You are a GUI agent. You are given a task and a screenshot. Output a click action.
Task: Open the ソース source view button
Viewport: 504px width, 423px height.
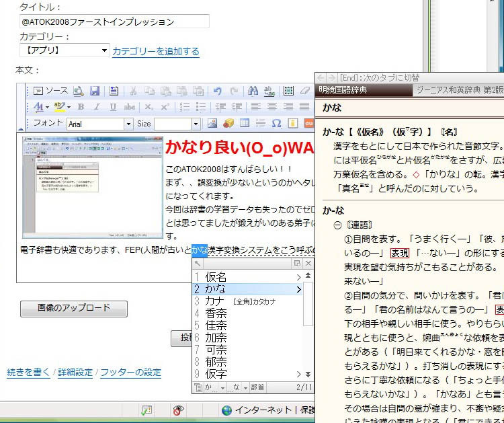(51, 91)
